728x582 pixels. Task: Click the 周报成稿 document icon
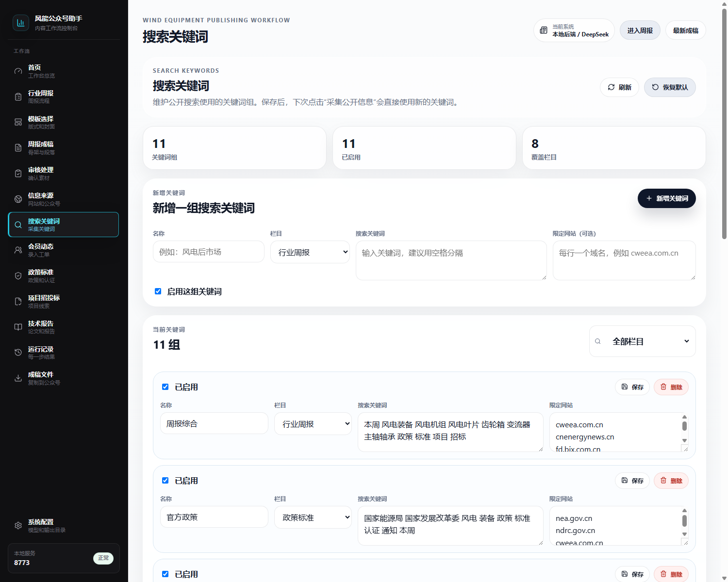click(18, 148)
